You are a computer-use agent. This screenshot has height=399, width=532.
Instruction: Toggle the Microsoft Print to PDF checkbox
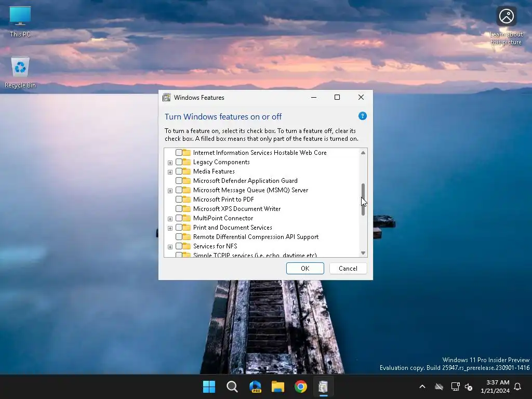(179, 199)
